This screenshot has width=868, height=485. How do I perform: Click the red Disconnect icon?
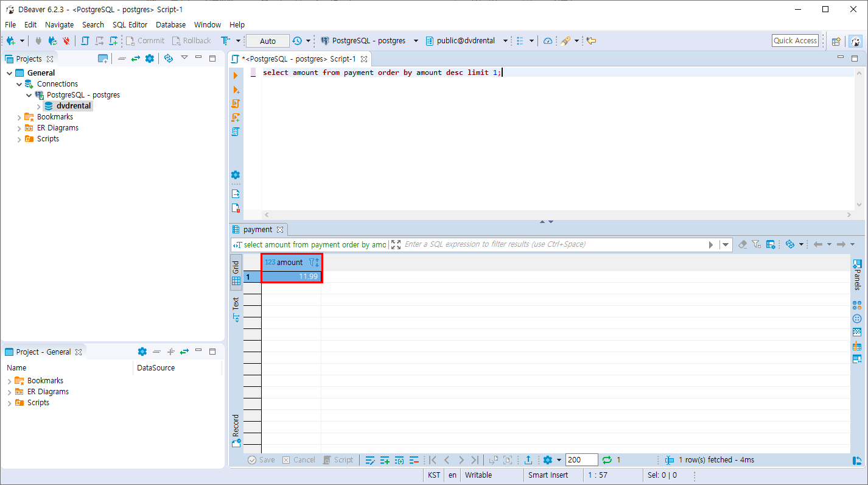[66, 41]
